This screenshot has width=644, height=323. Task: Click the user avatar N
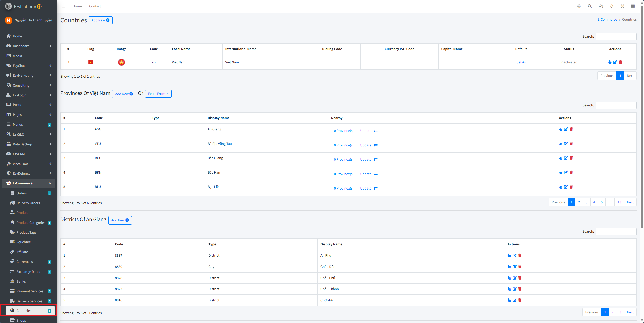9,20
